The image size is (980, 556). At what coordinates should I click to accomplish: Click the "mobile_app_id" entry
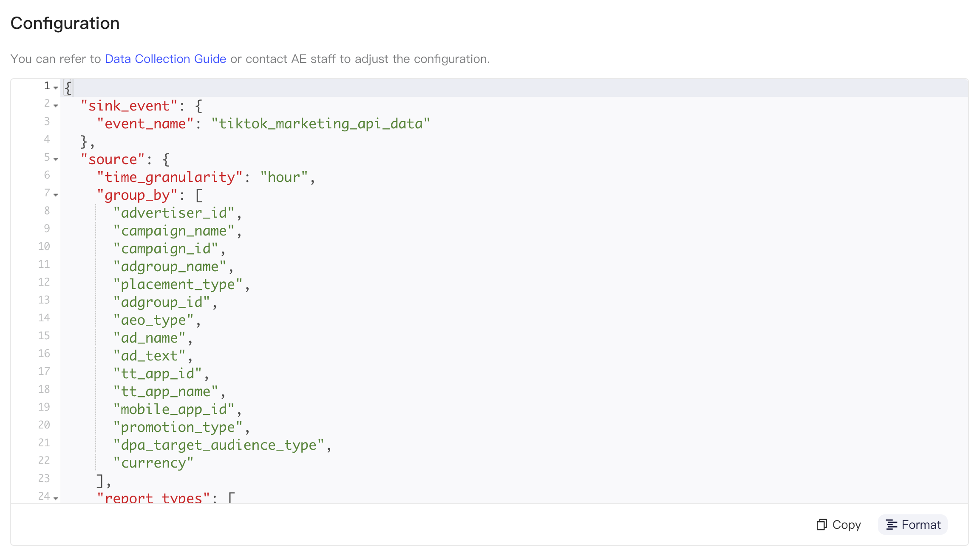[x=174, y=409]
